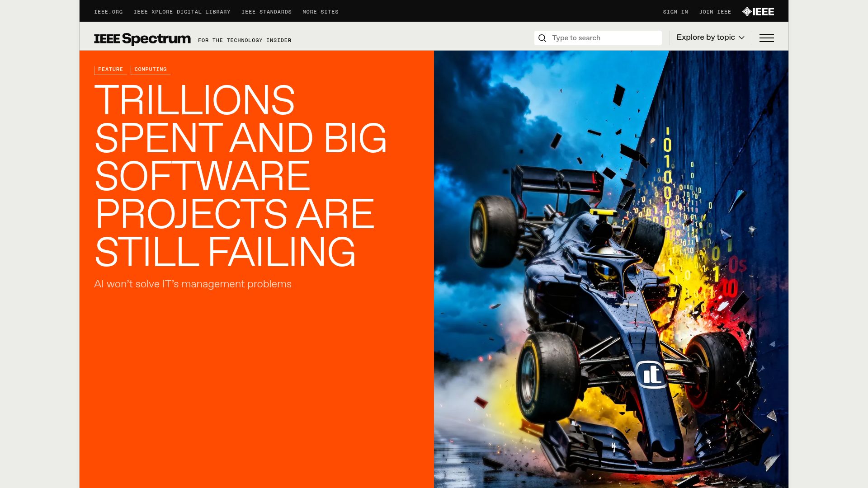Viewport: 868px width, 488px height.
Task: Open the hamburger menu icon
Action: coord(766,38)
